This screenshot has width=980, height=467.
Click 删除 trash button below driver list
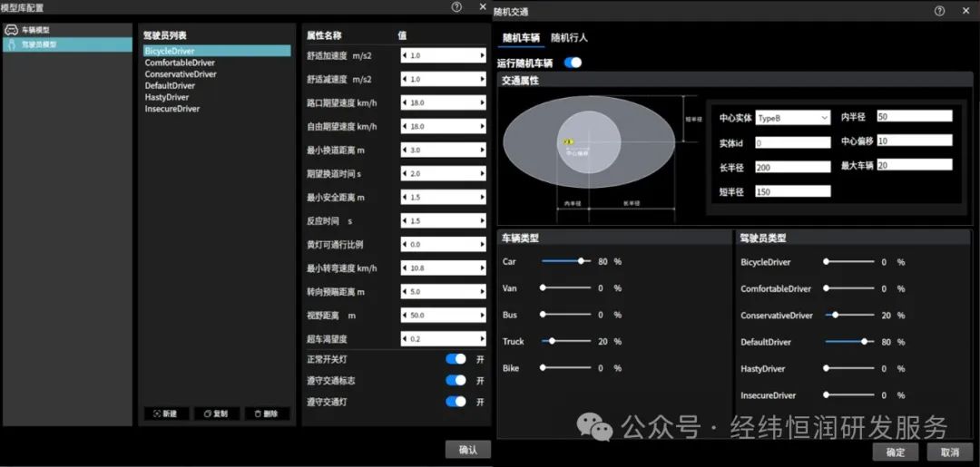click(x=267, y=413)
